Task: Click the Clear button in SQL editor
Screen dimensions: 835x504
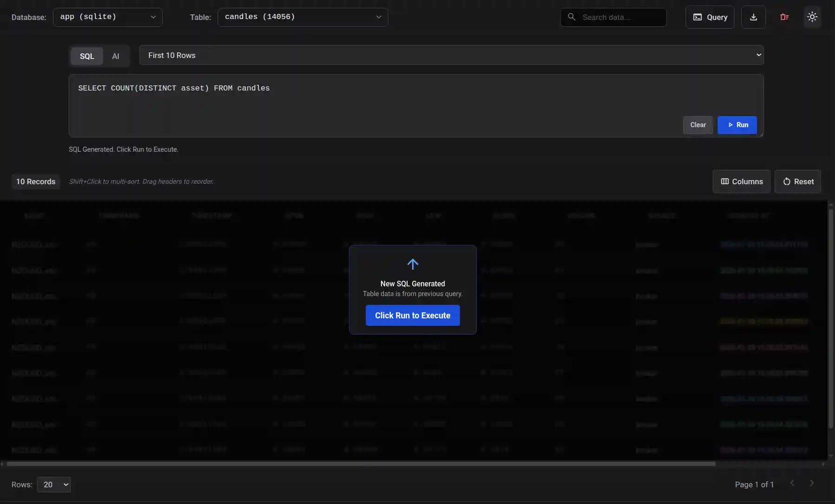Action: pyautogui.click(x=698, y=125)
